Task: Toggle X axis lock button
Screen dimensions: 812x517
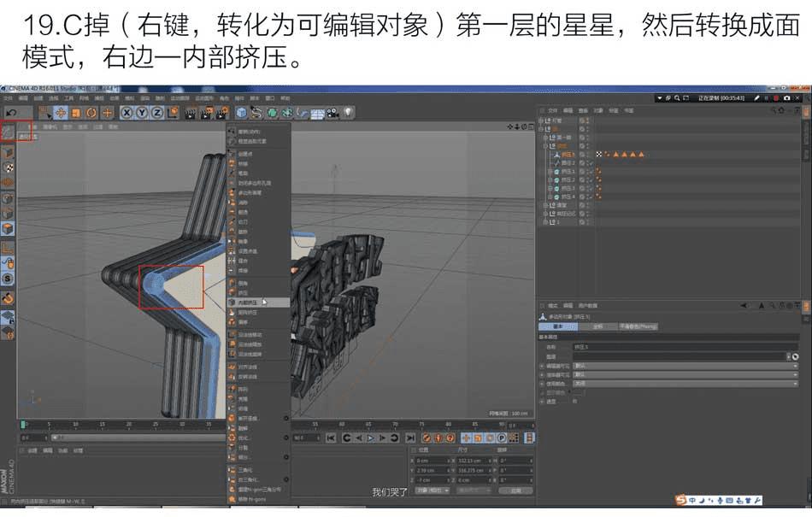Action: [127, 112]
